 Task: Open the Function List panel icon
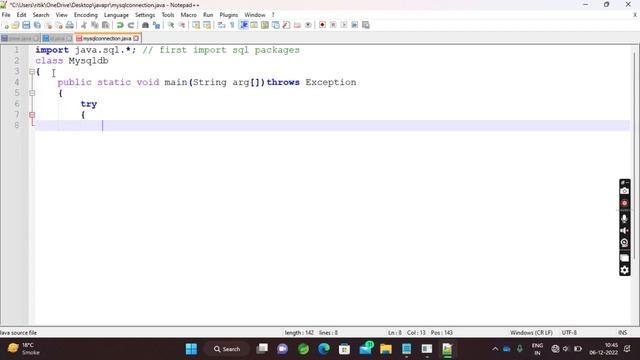click(x=287, y=25)
